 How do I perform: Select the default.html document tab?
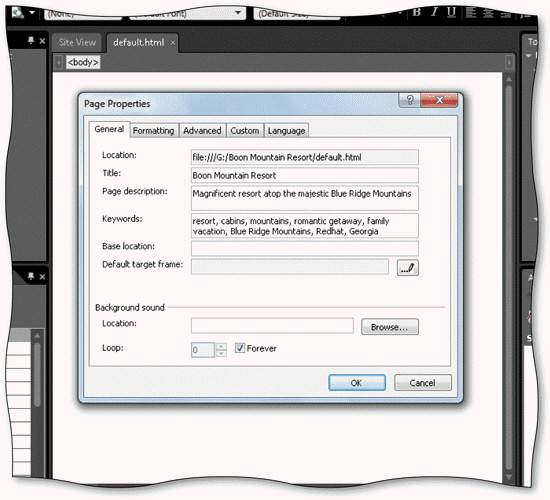[139, 43]
